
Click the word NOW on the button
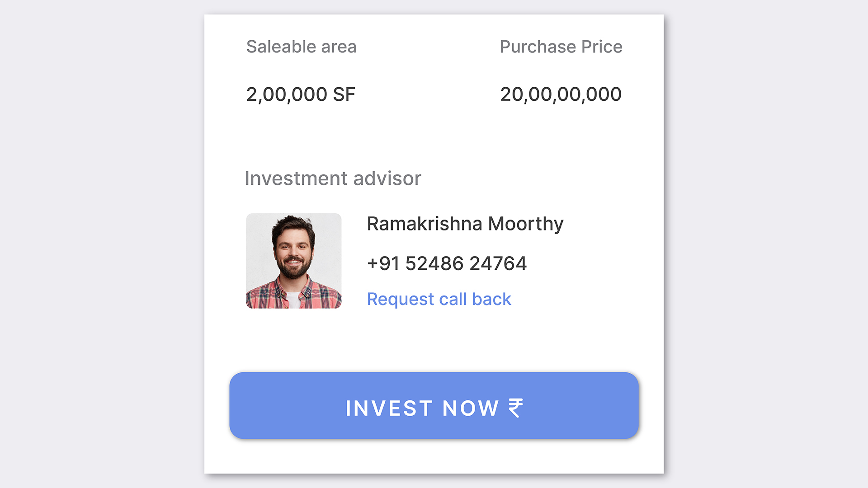point(470,408)
